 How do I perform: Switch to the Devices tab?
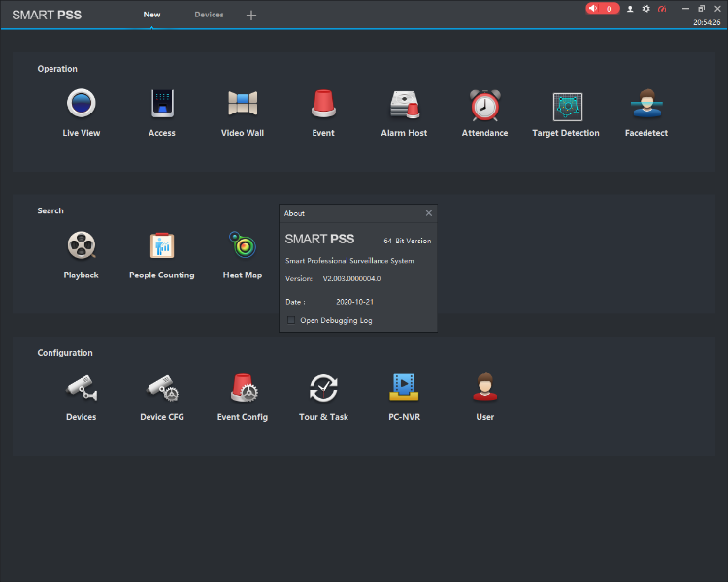(x=209, y=15)
